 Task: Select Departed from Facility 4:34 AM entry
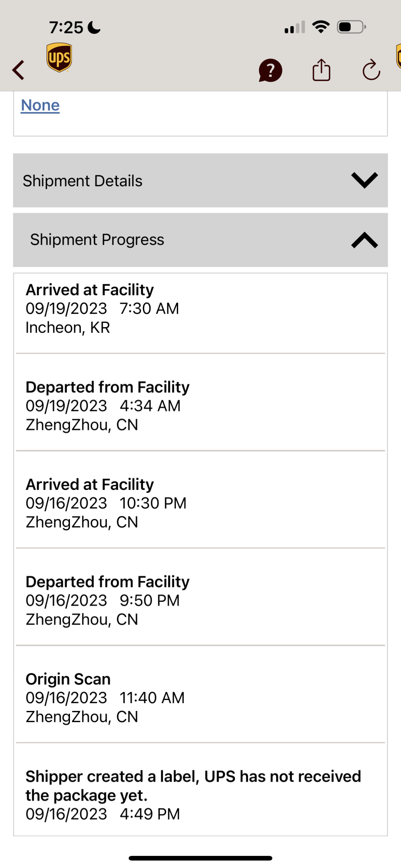pyautogui.click(x=200, y=406)
